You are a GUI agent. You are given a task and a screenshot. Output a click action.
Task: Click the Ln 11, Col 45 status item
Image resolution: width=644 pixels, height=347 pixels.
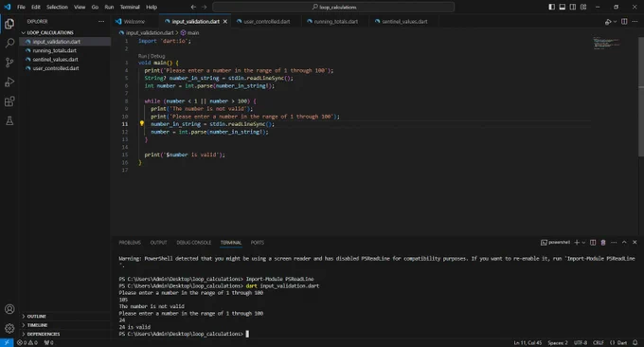(x=528, y=343)
